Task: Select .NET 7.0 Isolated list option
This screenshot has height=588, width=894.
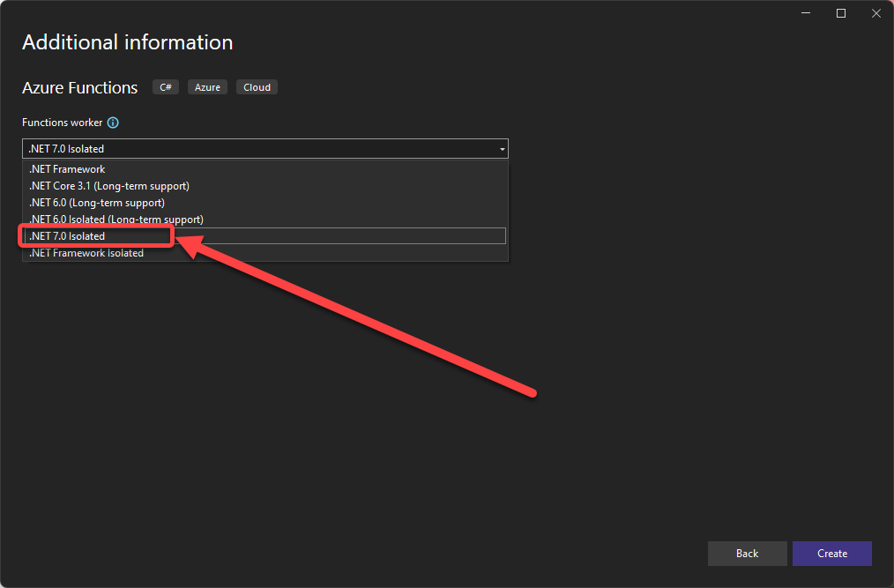Action: [265, 236]
